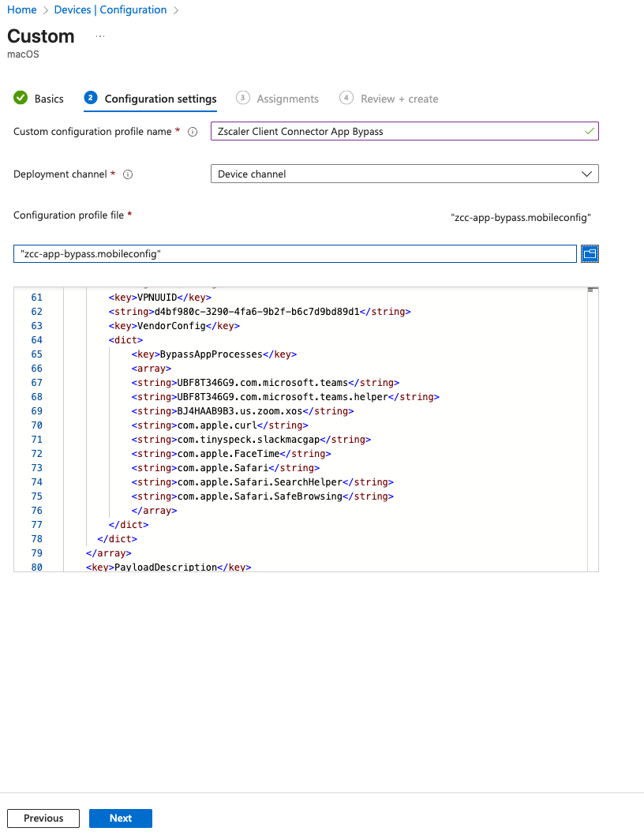Select the Review + create tab label
The width and height of the screenshot is (644, 839).
point(399,99)
